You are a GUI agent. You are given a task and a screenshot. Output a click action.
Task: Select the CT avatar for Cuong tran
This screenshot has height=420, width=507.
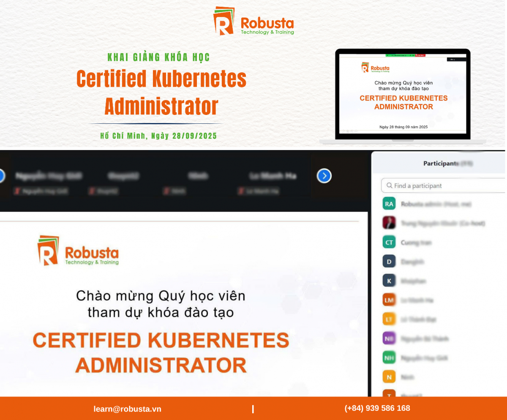tap(389, 243)
